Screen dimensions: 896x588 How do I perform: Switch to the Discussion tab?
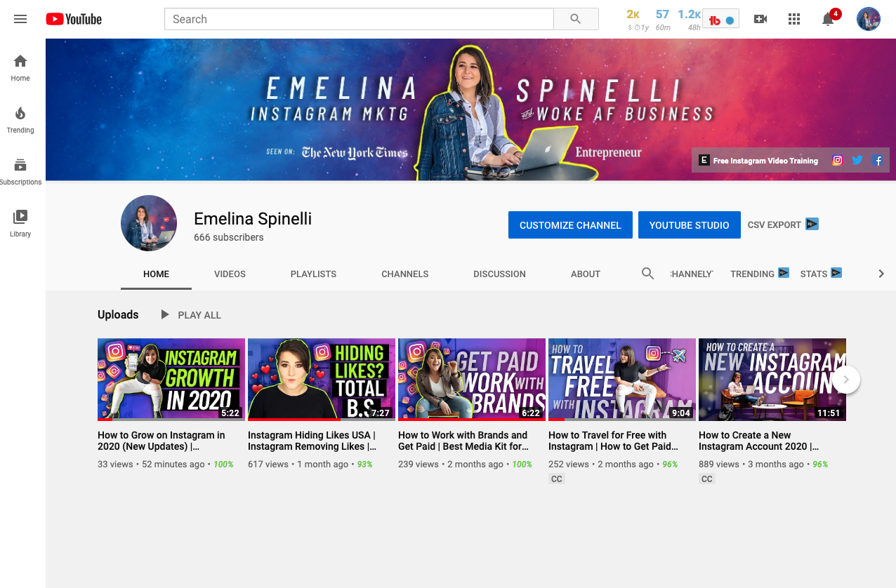click(x=499, y=274)
